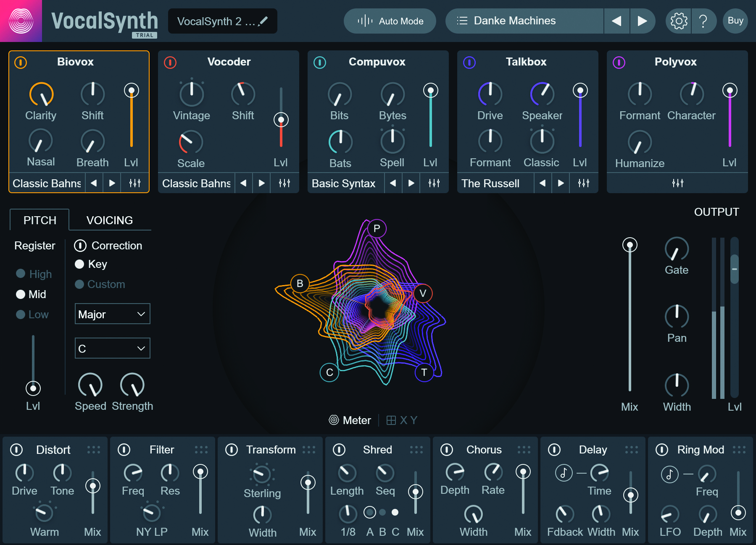This screenshot has height=545, width=756.
Task: Click the T node in the visualizer
Action: [x=424, y=372]
